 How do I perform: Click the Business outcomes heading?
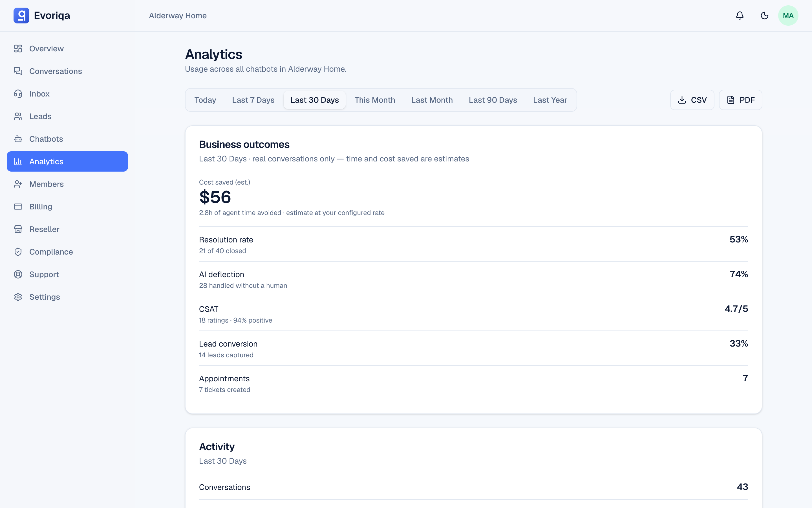tap(244, 144)
